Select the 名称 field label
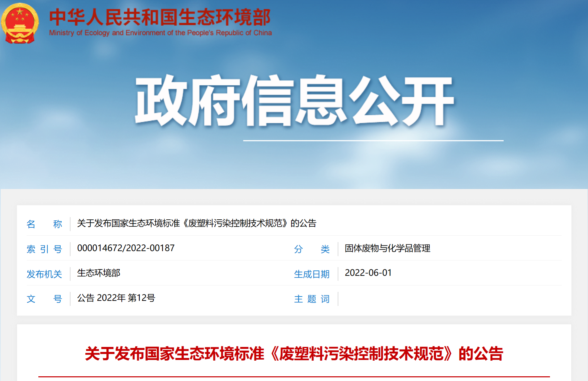Screen dimensions: 588x381 click(44, 224)
